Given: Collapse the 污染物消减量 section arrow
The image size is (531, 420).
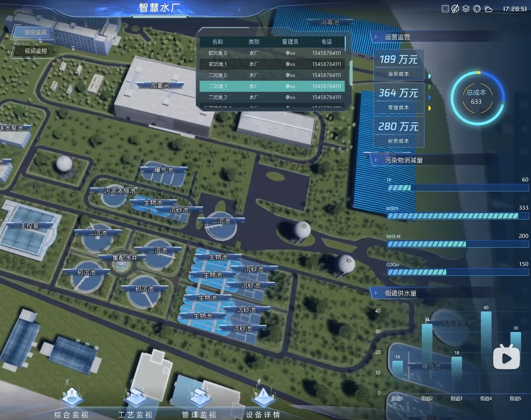Looking at the screenshot, I should (376, 160).
